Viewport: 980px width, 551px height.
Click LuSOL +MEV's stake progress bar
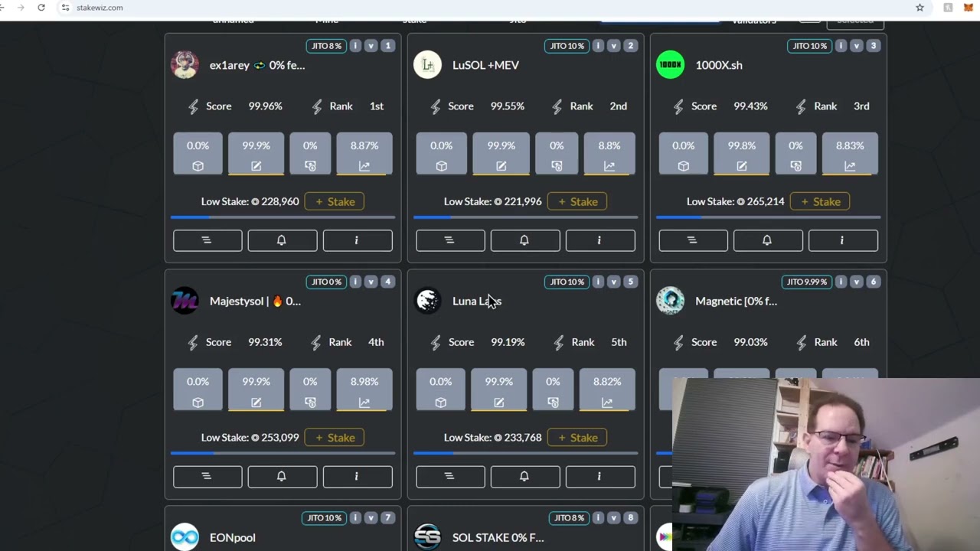(525, 217)
